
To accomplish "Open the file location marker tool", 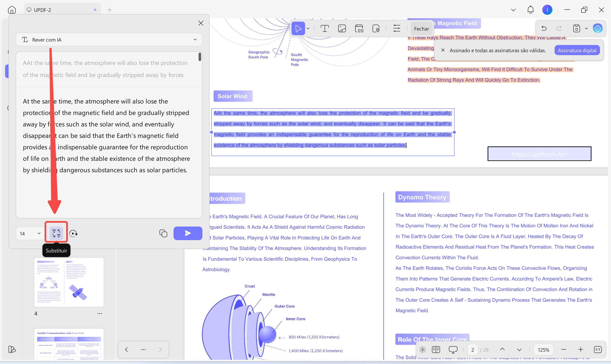I will [x=376, y=28].
